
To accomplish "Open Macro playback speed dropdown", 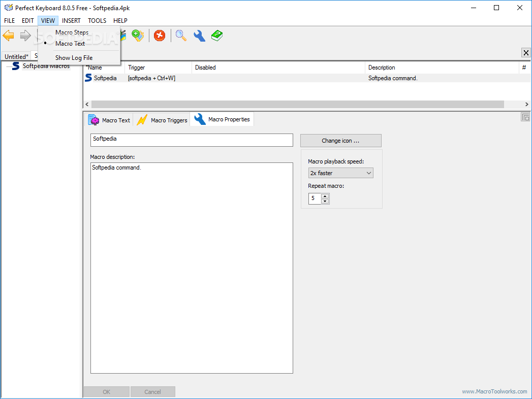I will pos(340,173).
